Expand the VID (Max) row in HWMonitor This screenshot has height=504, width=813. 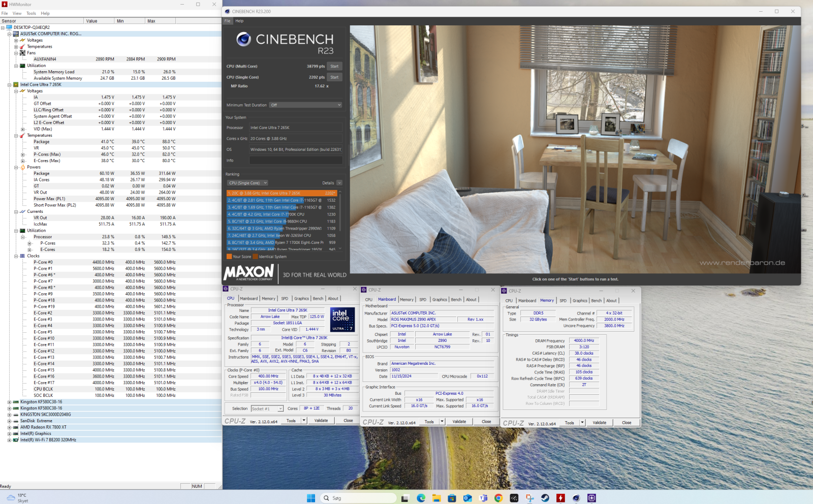22,129
